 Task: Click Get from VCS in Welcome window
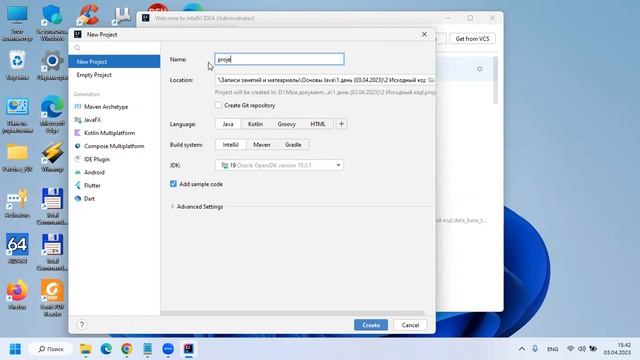click(x=472, y=38)
